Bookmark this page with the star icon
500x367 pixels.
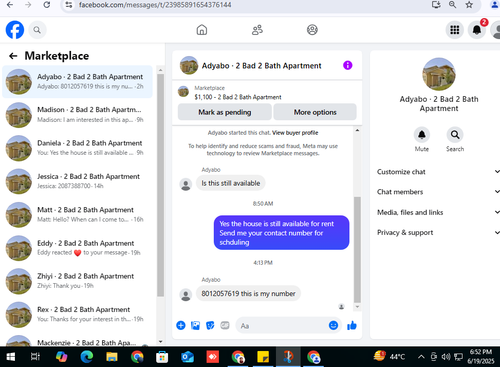[469, 5]
